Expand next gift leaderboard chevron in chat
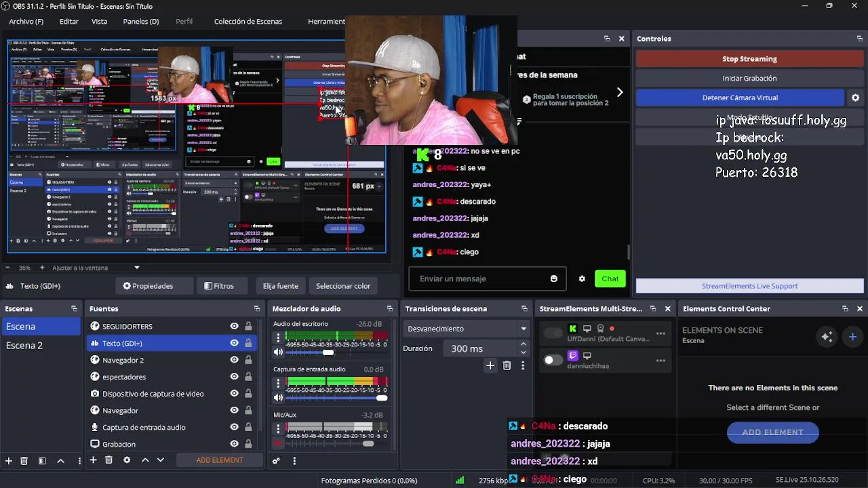868x488 pixels. (619, 92)
